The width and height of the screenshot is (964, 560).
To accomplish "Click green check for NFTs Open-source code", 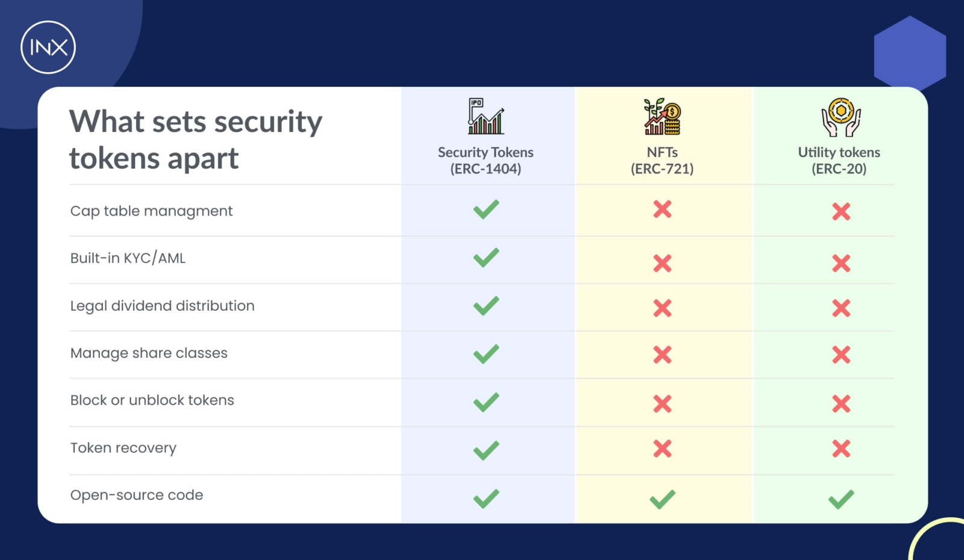I will (662, 499).
